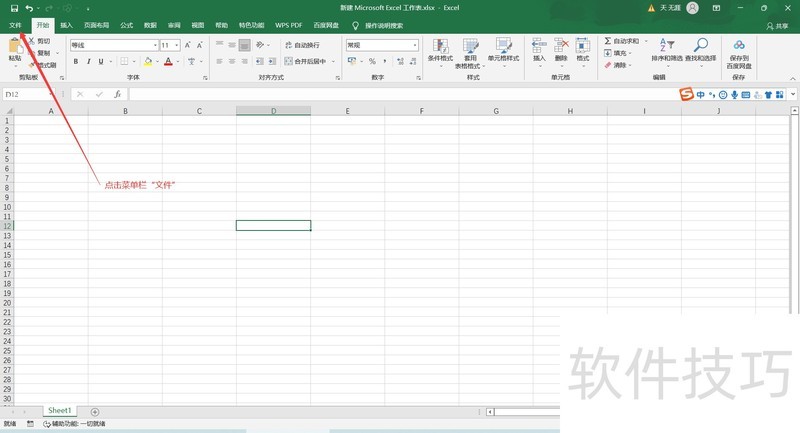Screen dimensions: 800x433
Task: Open font color dropdown arrow
Action: click(x=178, y=62)
